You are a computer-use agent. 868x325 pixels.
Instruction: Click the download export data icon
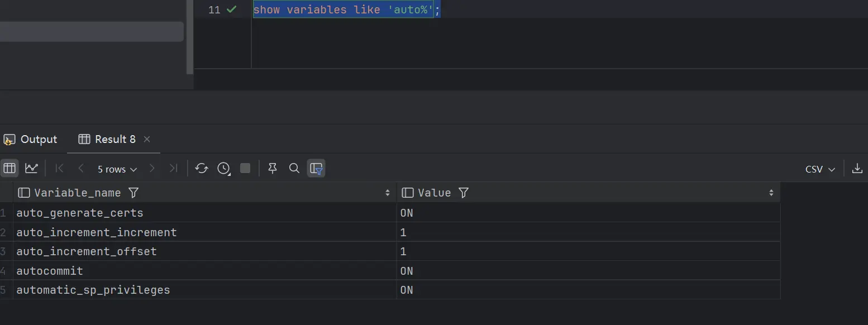857,168
